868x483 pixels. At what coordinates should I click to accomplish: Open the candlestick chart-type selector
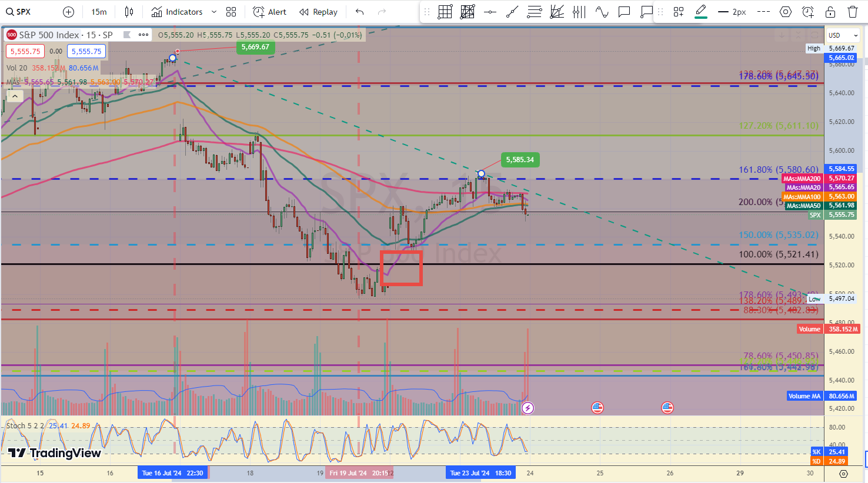pos(129,12)
